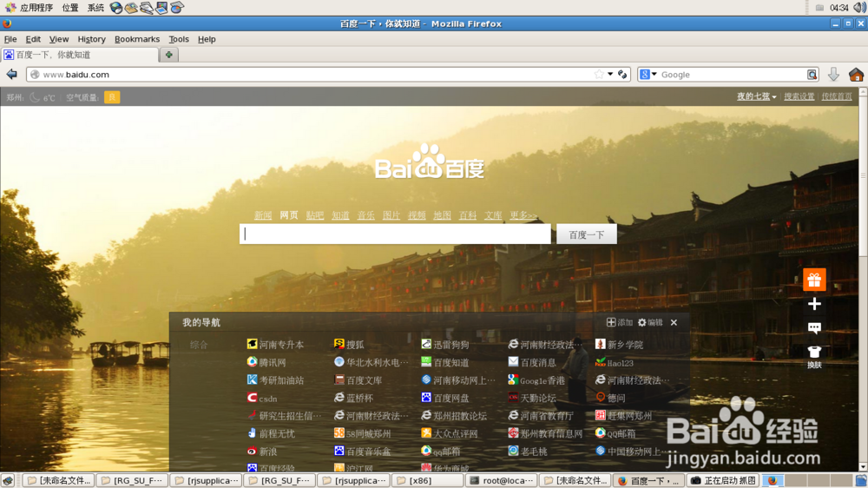Open the 河南专升本 shortcut

275,345
